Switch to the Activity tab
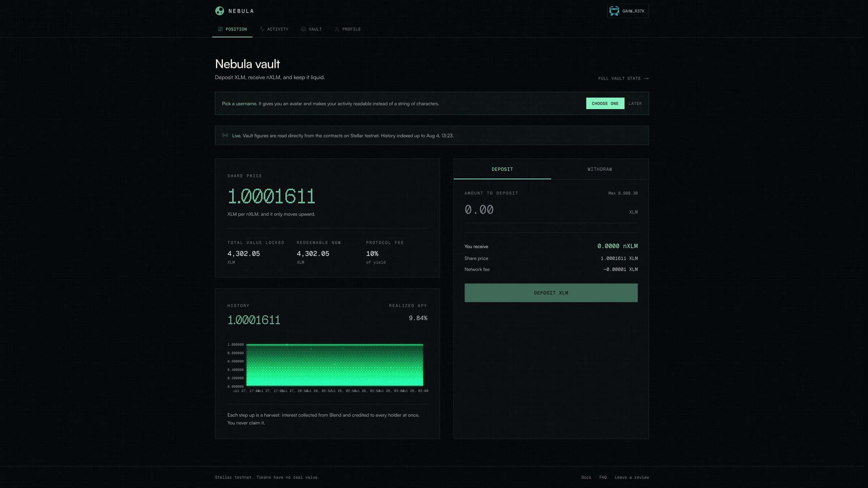The width and height of the screenshot is (868, 488). pyautogui.click(x=274, y=29)
